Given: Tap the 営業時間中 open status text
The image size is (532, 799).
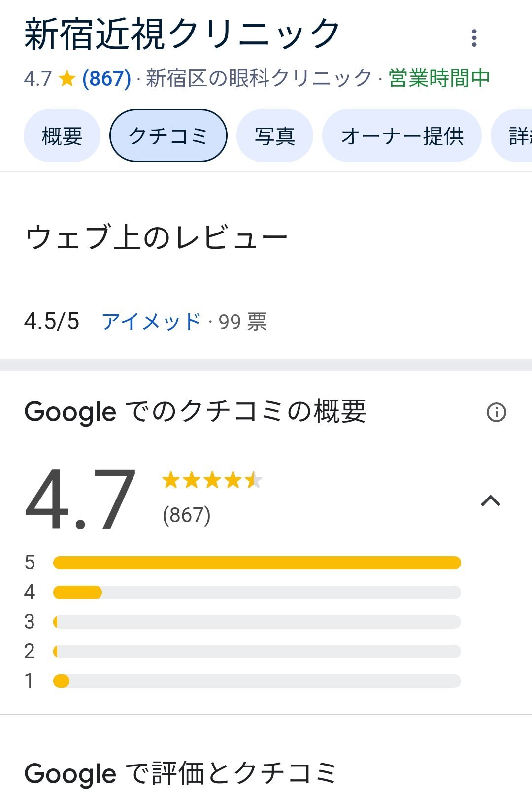Looking at the screenshot, I should pyautogui.click(x=439, y=78).
